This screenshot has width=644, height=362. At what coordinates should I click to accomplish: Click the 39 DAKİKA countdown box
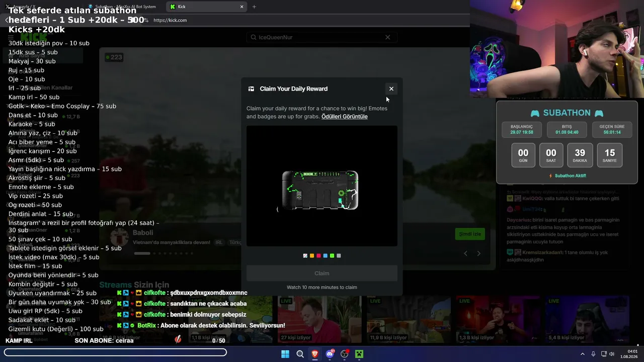pos(580,155)
